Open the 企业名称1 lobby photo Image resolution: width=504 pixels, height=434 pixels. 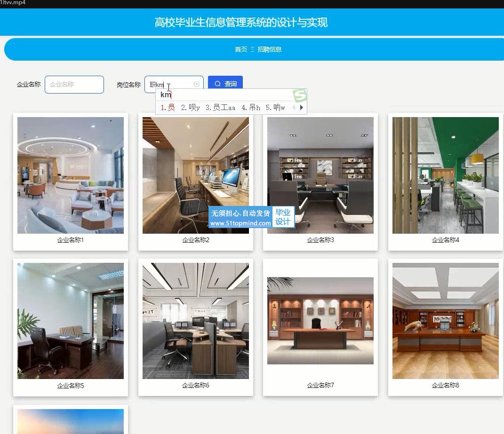coord(71,175)
